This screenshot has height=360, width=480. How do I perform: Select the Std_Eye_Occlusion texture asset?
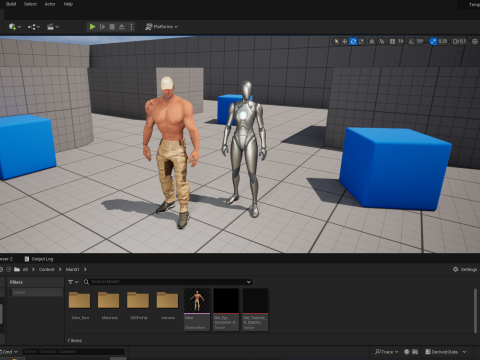click(226, 310)
